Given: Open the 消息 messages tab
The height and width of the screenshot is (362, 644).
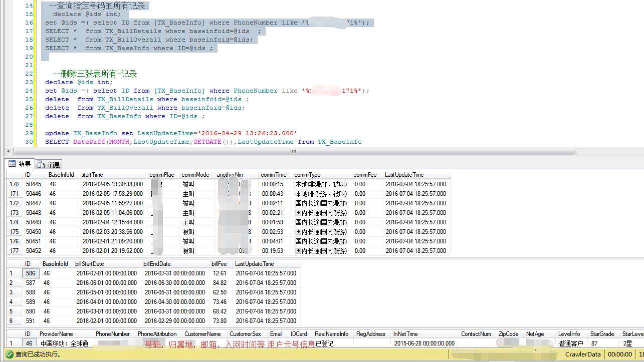Looking at the screenshot, I should [49, 164].
